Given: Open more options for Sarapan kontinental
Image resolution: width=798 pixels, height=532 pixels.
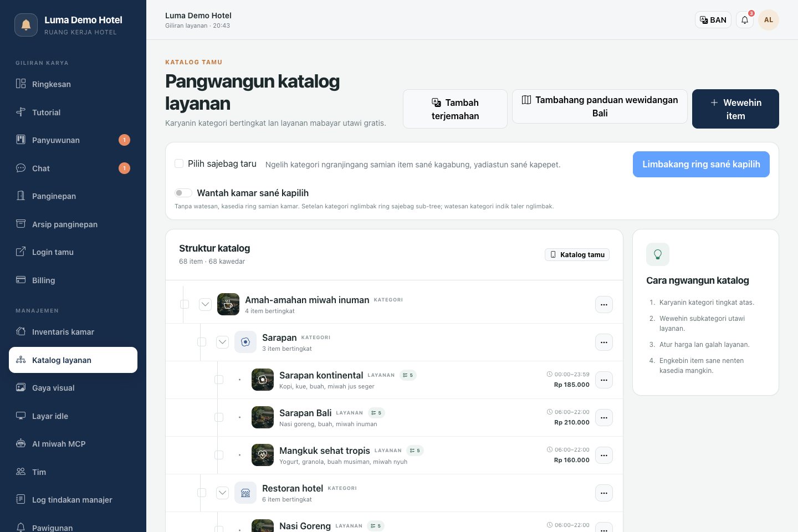Looking at the screenshot, I should click(x=604, y=380).
